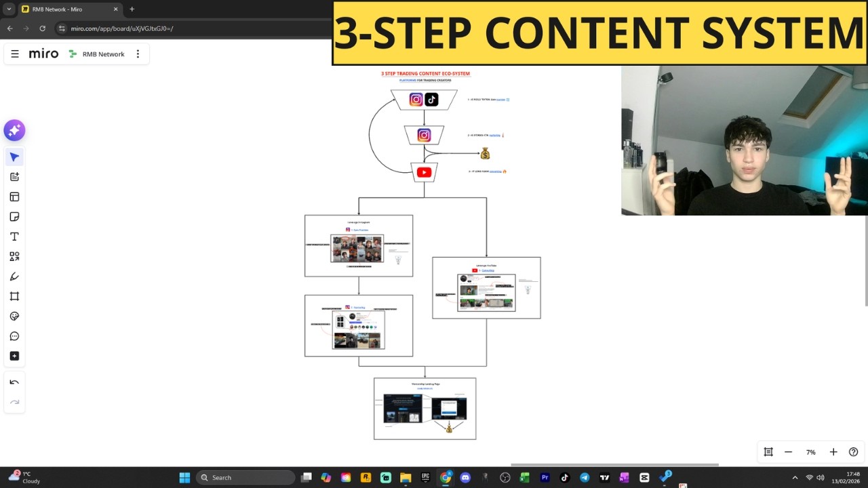Launch the Miro AI sparkle assistant
868x488 pixels.
point(14,130)
